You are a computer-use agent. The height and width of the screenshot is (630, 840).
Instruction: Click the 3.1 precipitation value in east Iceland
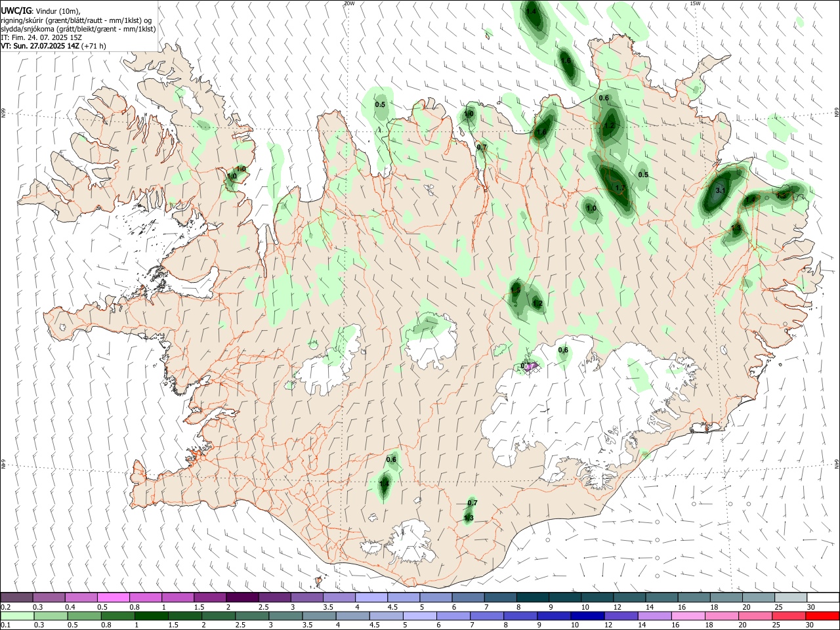[x=720, y=190]
